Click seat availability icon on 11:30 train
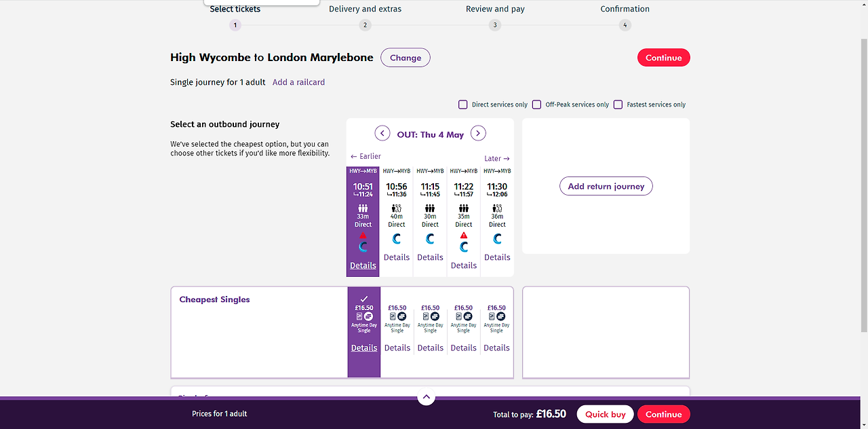 pos(497,208)
